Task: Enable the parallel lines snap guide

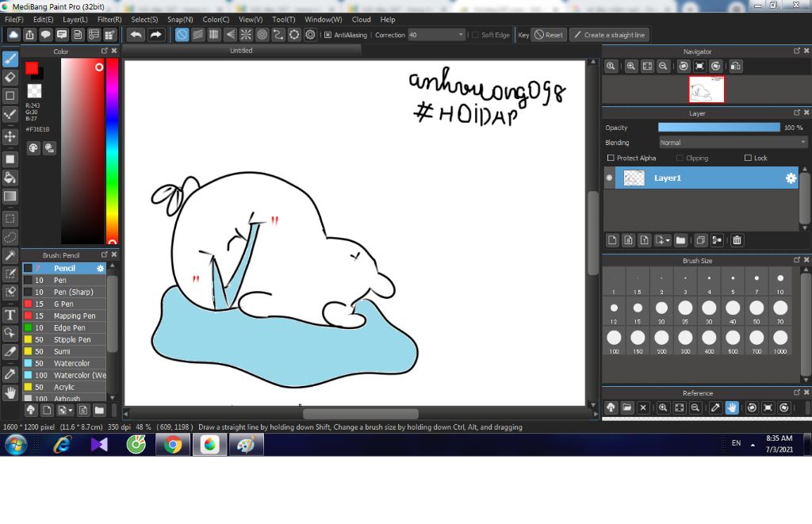Action: point(197,35)
